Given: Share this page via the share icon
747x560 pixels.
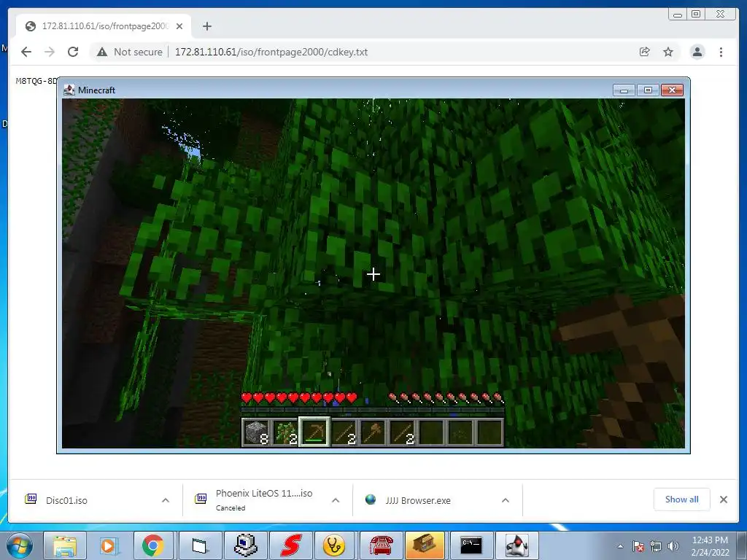Looking at the screenshot, I should [x=645, y=52].
